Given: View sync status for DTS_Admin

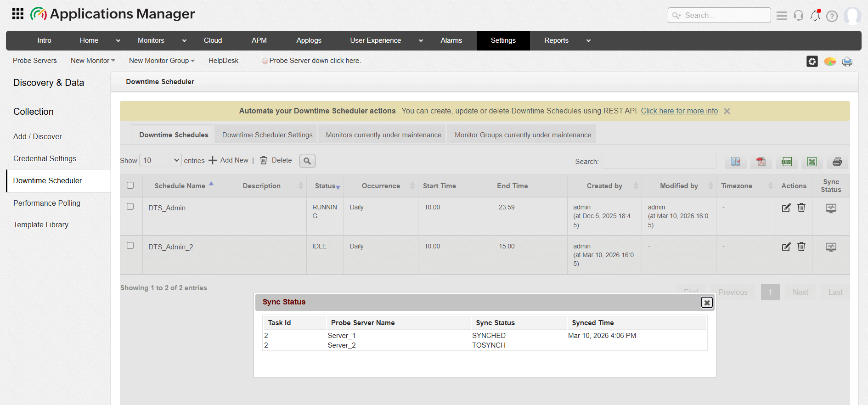Looking at the screenshot, I should (831, 208).
